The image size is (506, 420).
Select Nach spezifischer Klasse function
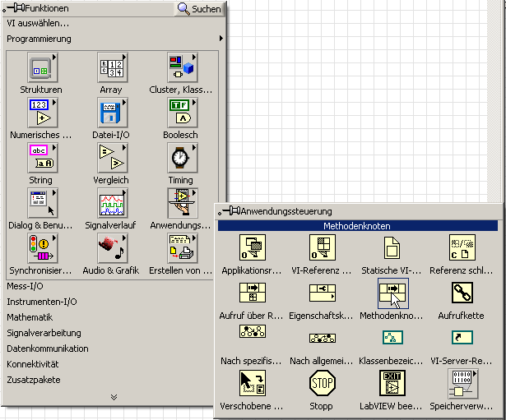[x=253, y=331]
